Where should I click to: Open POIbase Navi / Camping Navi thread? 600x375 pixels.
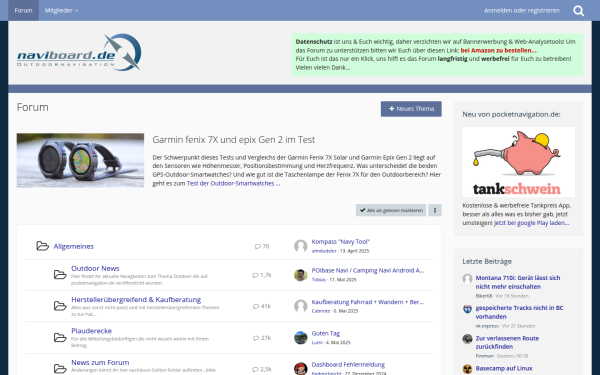coord(368,270)
